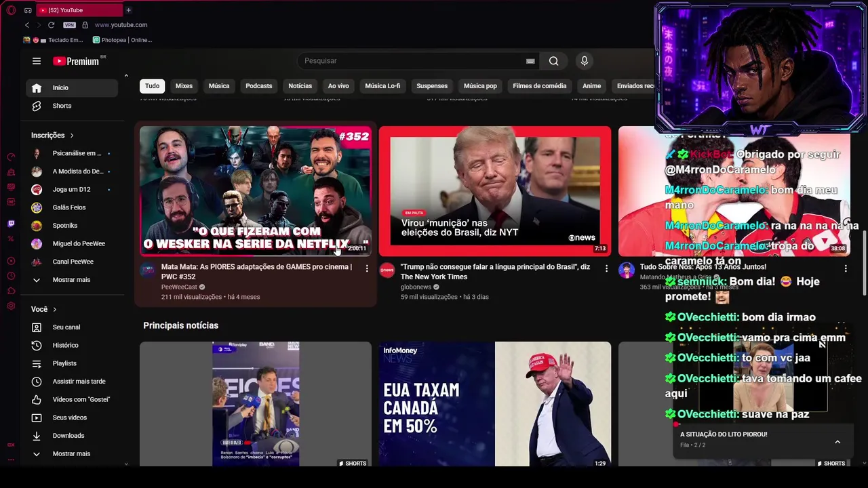Expand Mostrar mais under Você
The image size is (868, 488).
(x=71, y=454)
